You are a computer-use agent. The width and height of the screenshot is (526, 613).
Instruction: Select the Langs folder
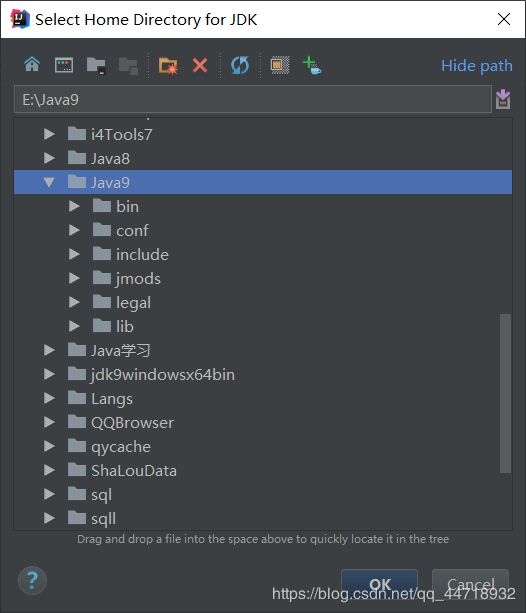pos(263,398)
